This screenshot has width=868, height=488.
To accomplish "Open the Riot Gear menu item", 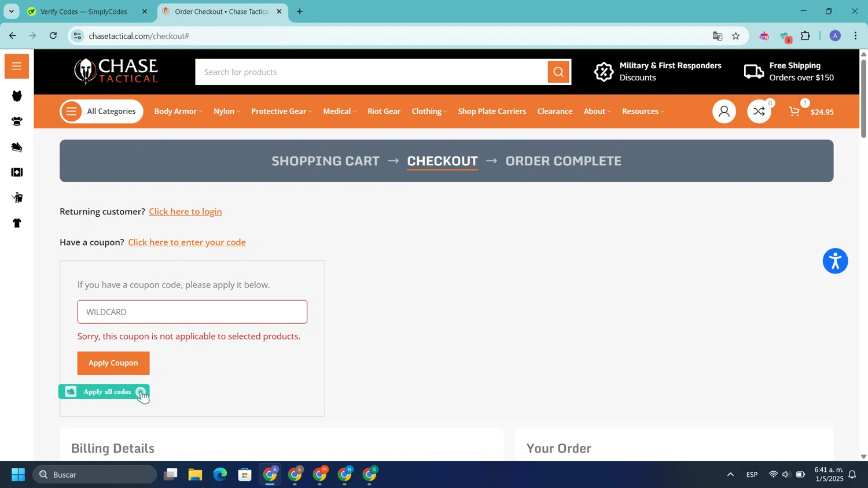I will pyautogui.click(x=384, y=112).
